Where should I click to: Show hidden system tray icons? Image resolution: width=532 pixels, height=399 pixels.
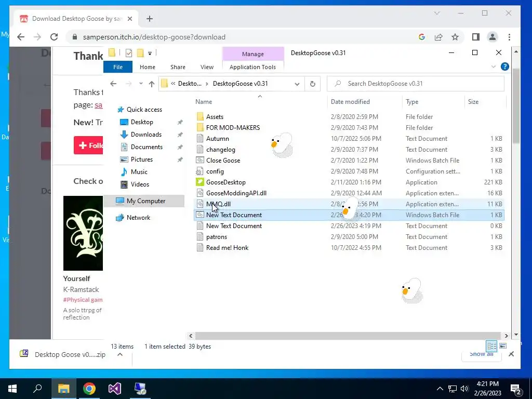(x=440, y=389)
